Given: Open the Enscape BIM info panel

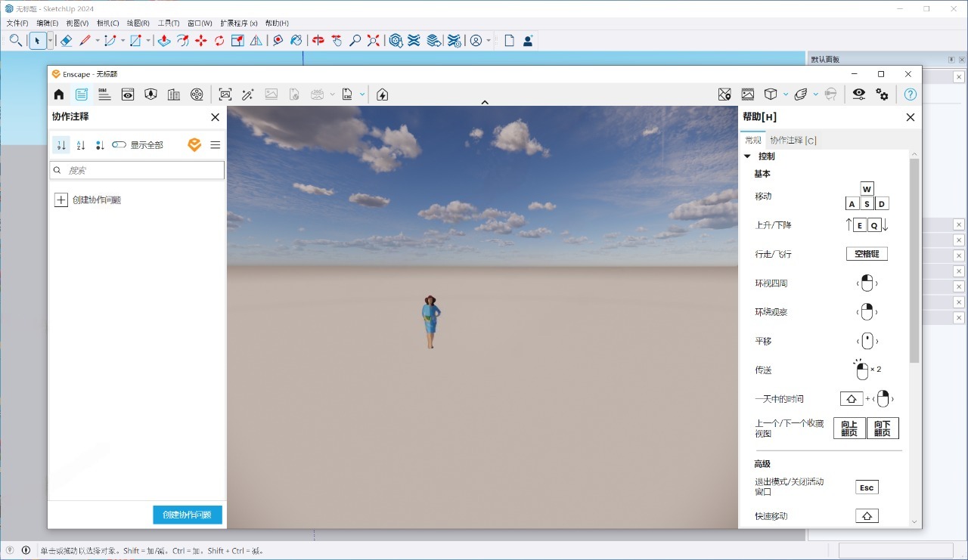Looking at the screenshot, I should click(104, 94).
